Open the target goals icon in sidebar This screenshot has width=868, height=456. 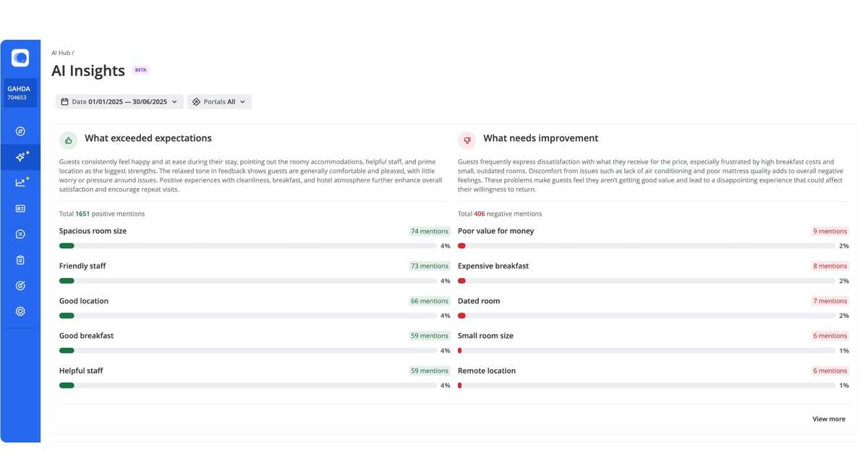pyautogui.click(x=20, y=286)
